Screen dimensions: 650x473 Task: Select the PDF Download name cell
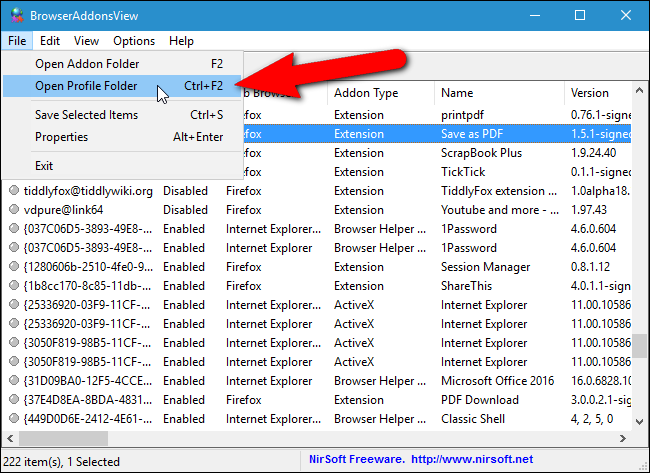pyautogui.click(x=480, y=400)
